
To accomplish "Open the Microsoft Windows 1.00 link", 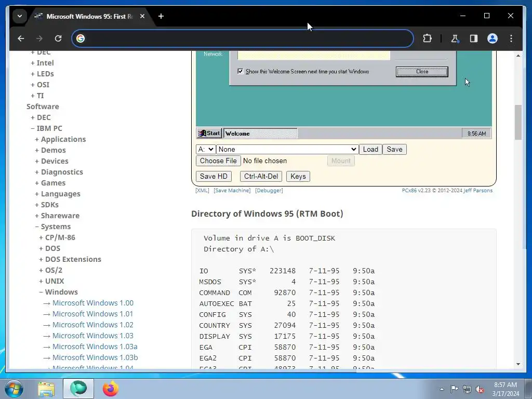I will [92, 303].
